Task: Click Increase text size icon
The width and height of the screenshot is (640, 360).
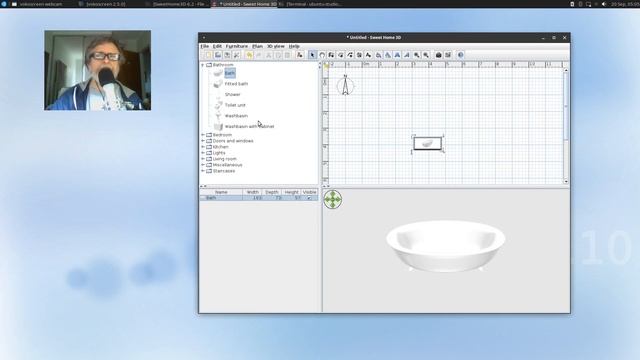Action: [x=378, y=55]
